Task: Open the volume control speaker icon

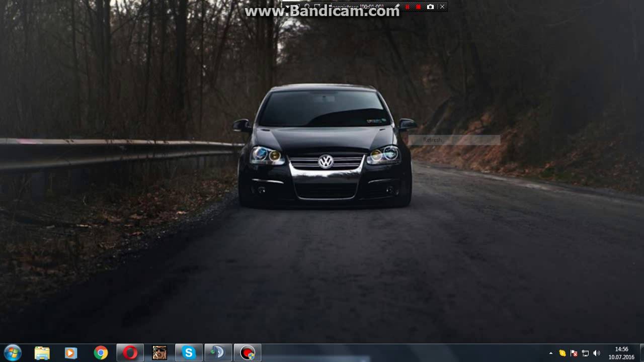Action: tap(597, 353)
